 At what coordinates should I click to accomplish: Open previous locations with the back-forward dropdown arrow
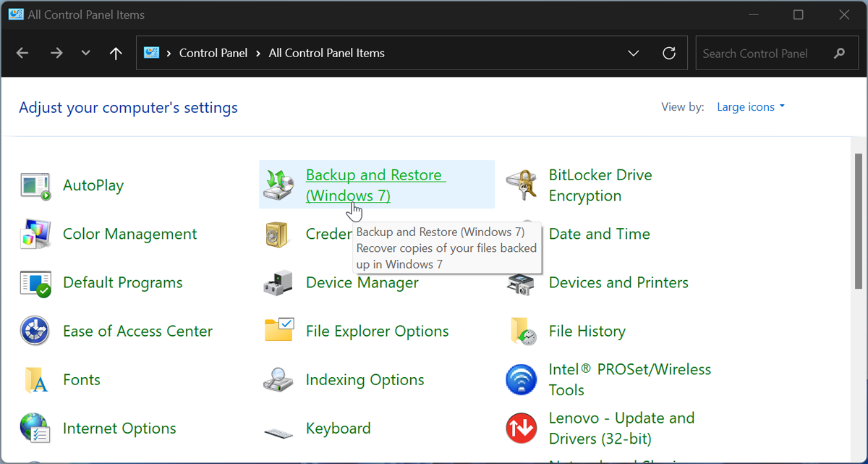click(85, 52)
